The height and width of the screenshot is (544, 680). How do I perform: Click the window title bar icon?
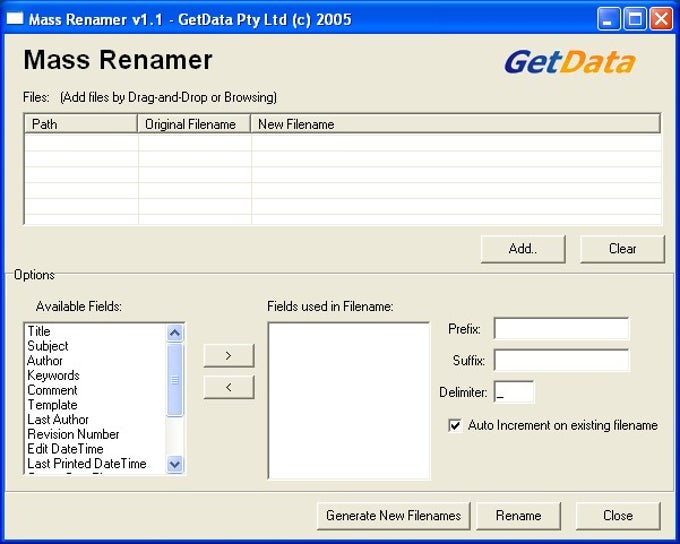tap(15, 19)
